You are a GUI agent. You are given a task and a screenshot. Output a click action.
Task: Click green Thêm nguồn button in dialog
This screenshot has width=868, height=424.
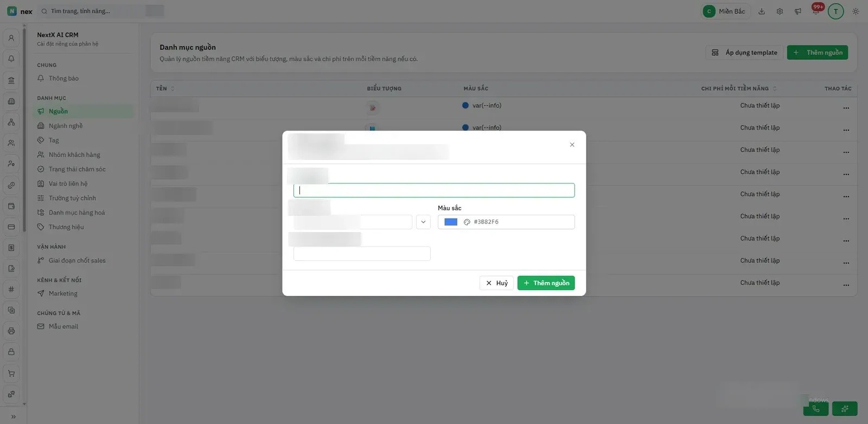click(x=546, y=283)
